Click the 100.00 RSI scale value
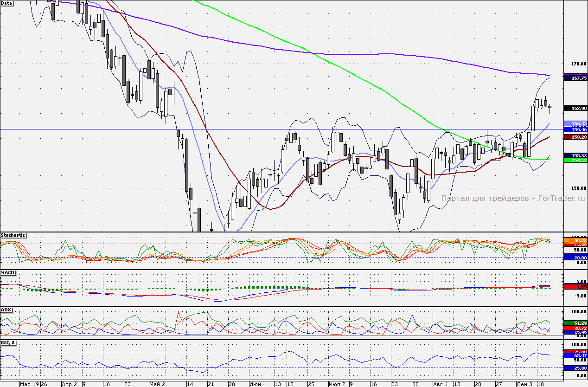The height and width of the screenshot is (387, 588). coord(579,345)
